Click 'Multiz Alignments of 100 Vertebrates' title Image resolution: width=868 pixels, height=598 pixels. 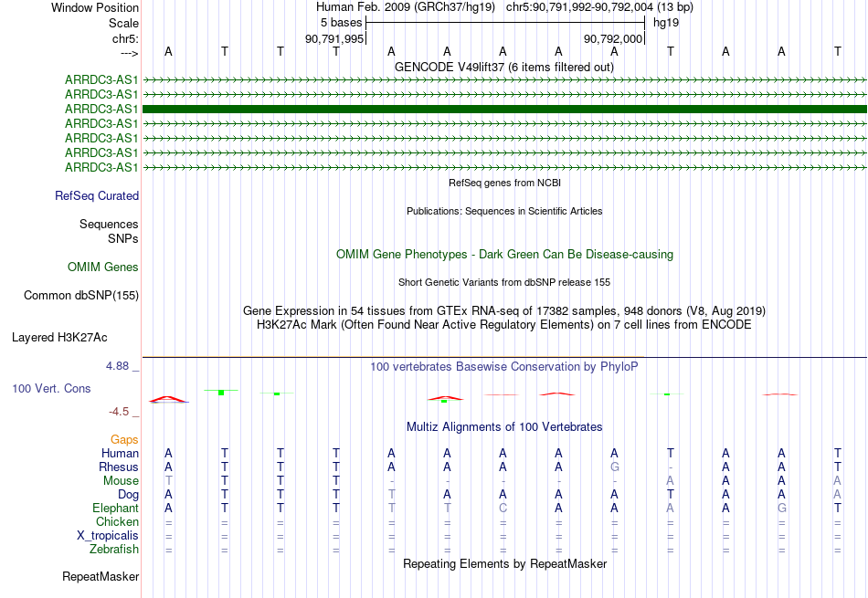pyautogui.click(x=504, y=427)
